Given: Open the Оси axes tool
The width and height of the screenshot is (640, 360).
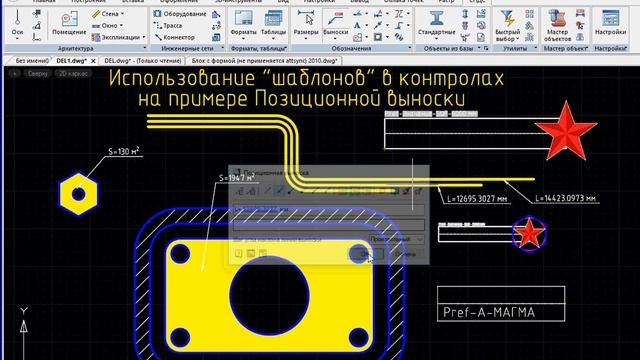Looking at the screenshot, I should pyautogui.click(x=17, y=24).
